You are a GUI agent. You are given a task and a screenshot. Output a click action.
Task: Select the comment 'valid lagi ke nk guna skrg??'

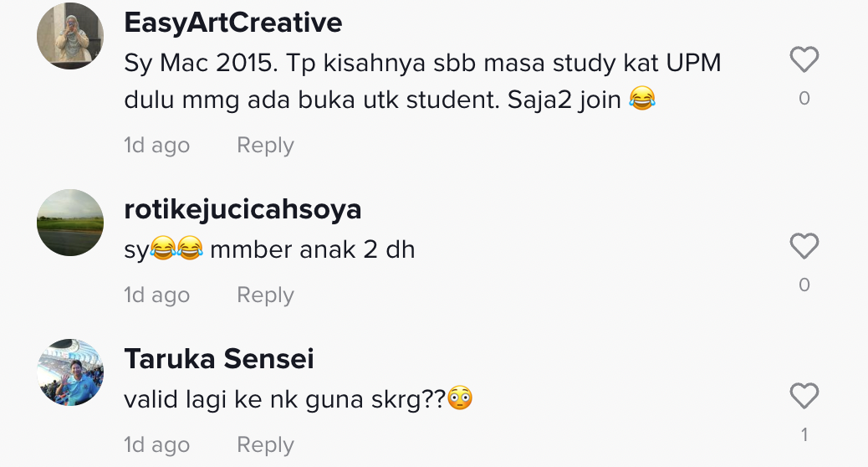tap(298, 399)
